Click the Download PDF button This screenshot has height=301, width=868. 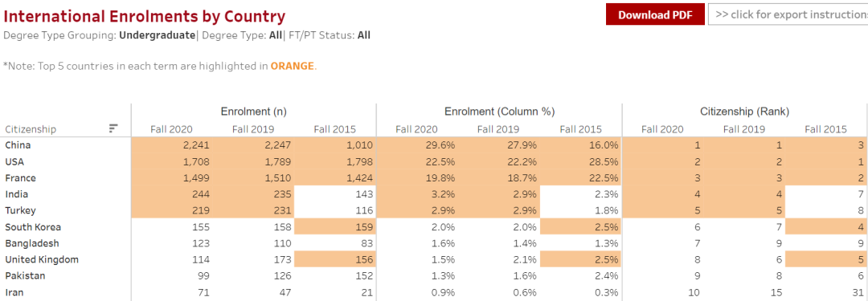pos(655,14)
